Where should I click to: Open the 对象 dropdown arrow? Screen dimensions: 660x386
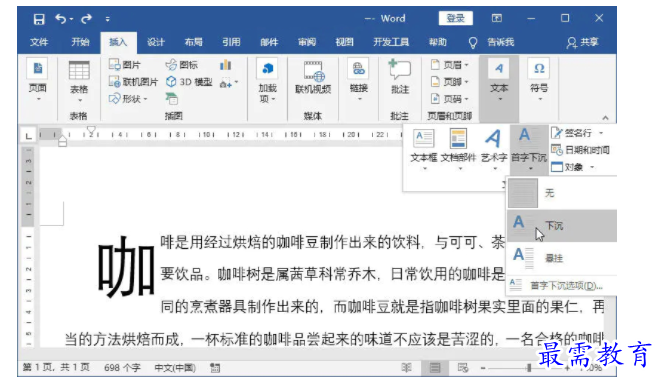[592, 167]
